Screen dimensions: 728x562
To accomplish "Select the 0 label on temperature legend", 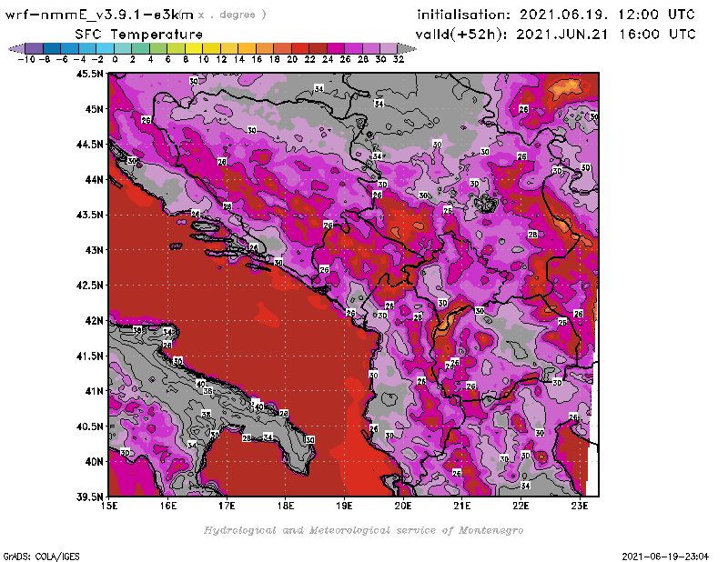I will (115, 59).
